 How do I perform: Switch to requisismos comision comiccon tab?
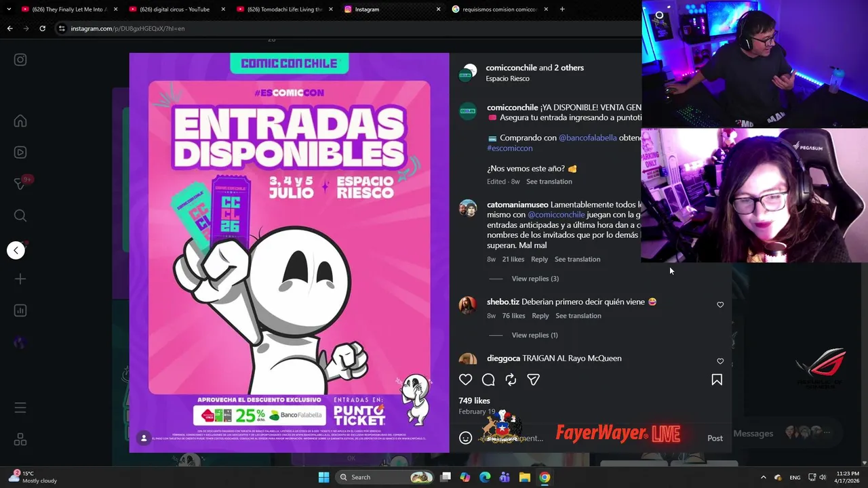(x=498, y=9)
